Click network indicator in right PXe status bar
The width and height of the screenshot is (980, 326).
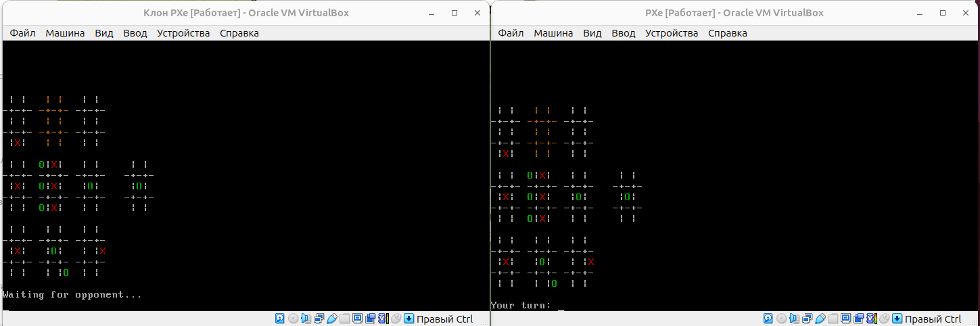coord(807,319)
